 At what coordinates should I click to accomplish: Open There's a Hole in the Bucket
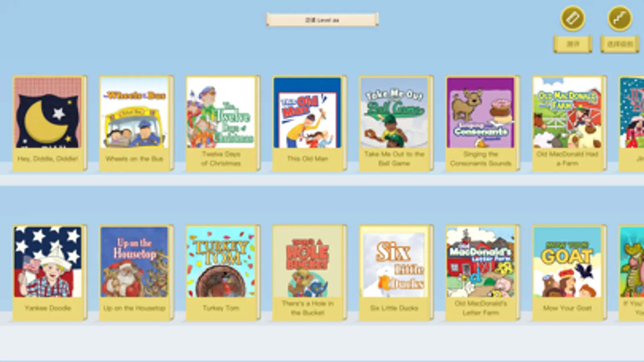pyautogui.click(x=310, y=273)
